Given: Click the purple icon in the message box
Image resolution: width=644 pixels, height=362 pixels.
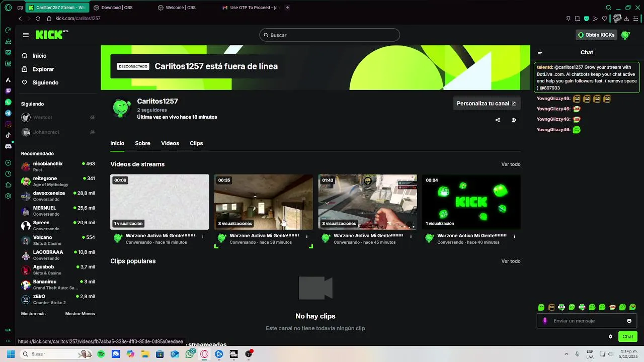Looking at the screenshot, I should point(545,321).
